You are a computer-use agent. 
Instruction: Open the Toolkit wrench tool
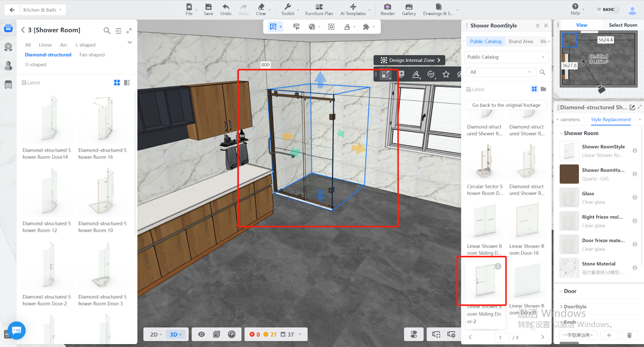(287, 7)
